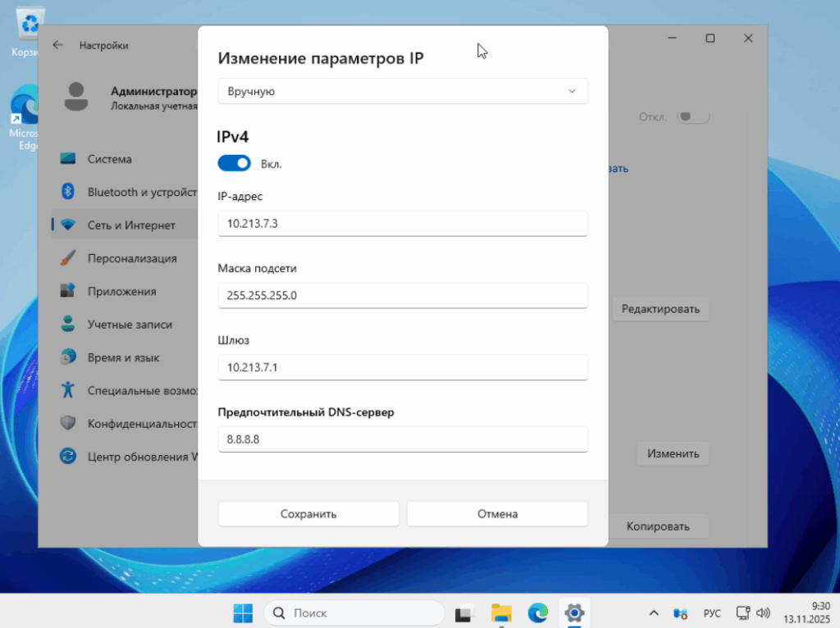Select the Сеть и Интернет network icon
The image size is (840, 628).
tap(68, 225)
